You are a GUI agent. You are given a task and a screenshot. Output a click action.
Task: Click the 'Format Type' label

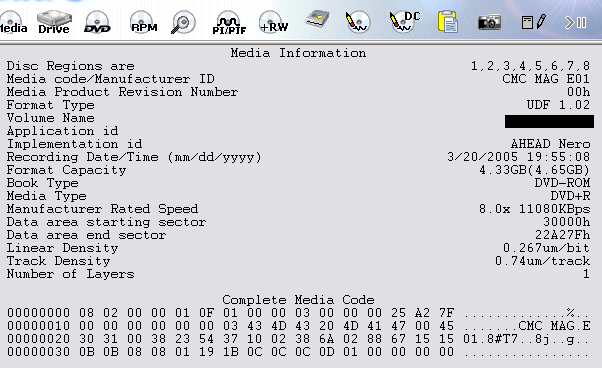50,105
